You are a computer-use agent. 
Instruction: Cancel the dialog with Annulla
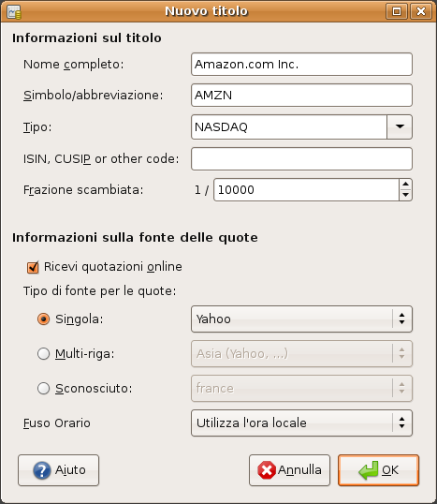point(290,470)
